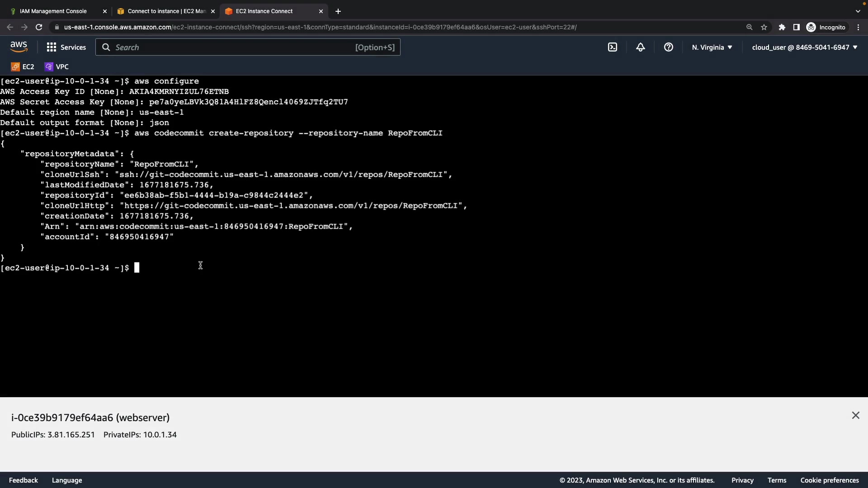Click the help question mark icon
Viewport: 868px width, 488px height.
(x=669, y=47)
